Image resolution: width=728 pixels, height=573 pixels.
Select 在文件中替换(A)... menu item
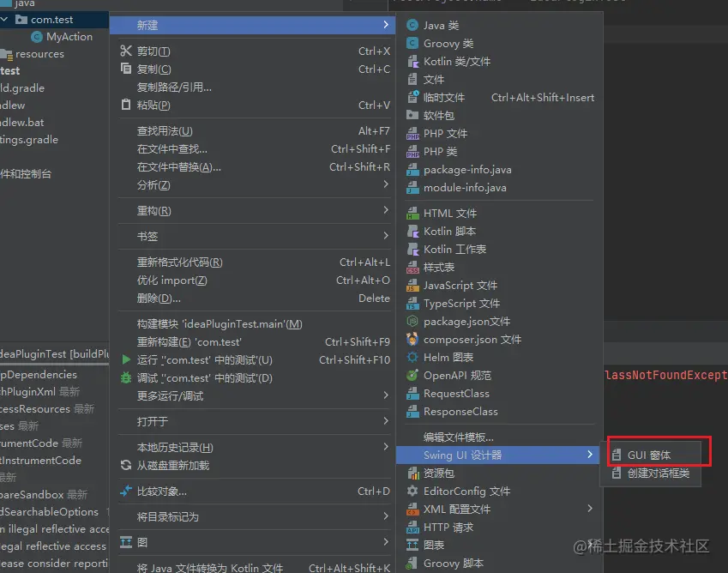click(254, 167)
